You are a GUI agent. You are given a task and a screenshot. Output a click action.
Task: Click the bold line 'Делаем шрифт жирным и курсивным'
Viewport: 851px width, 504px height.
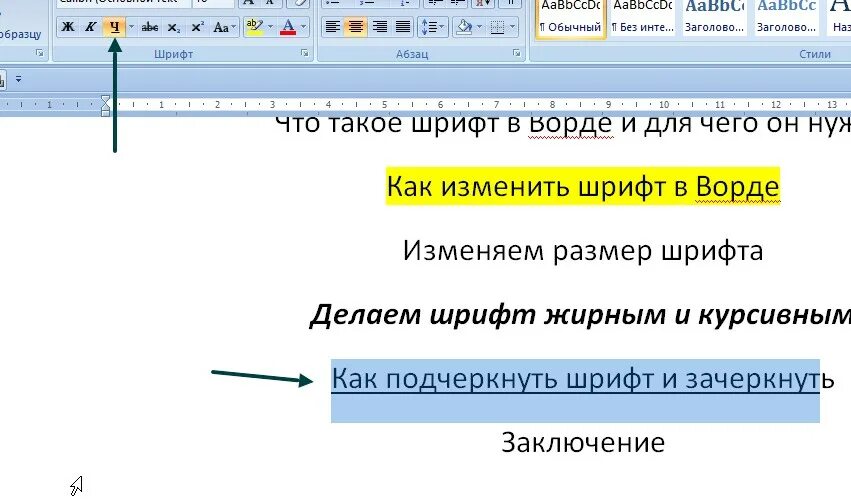(x=580, y=315)
